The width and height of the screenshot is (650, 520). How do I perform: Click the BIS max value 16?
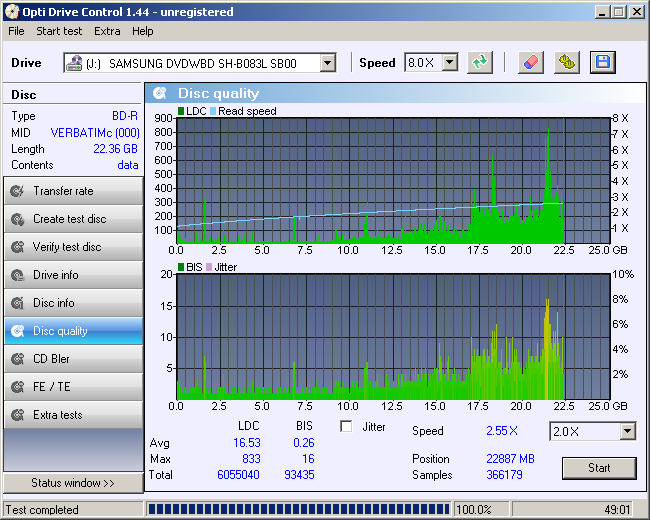pyautogui.click(x=308, y=459)
